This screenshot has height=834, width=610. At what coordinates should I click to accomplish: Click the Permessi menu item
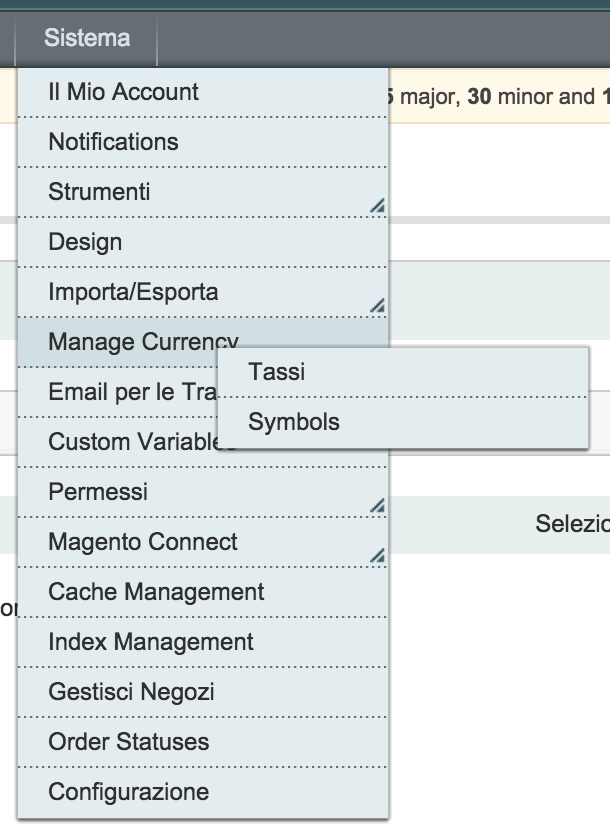pyautogui.click(x=98, y=492)
